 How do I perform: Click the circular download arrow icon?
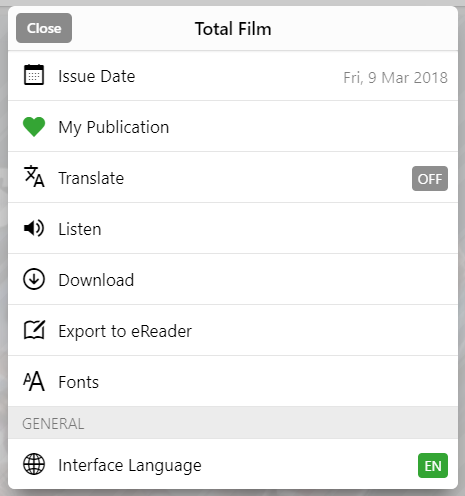coord(34,279)
